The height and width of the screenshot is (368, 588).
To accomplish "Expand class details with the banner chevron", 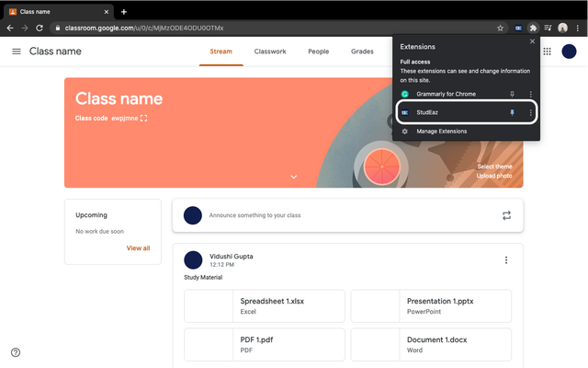I will pyautogui.click(x=294, y=177).
